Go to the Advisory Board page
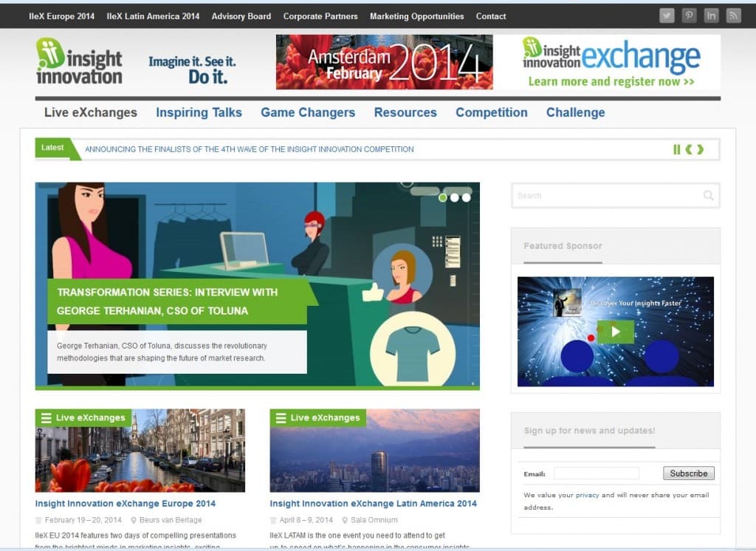 pos(241,16)
